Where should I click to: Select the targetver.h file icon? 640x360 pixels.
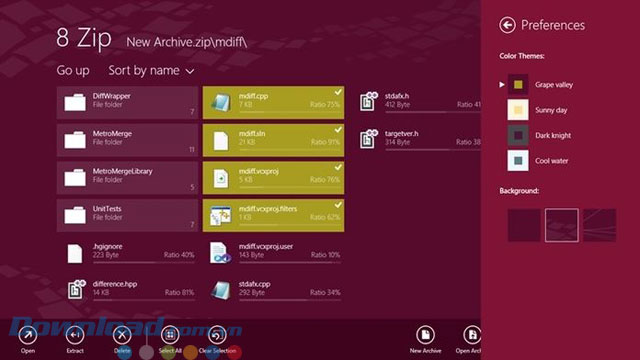pyautogui.click(x=368, y=139)
